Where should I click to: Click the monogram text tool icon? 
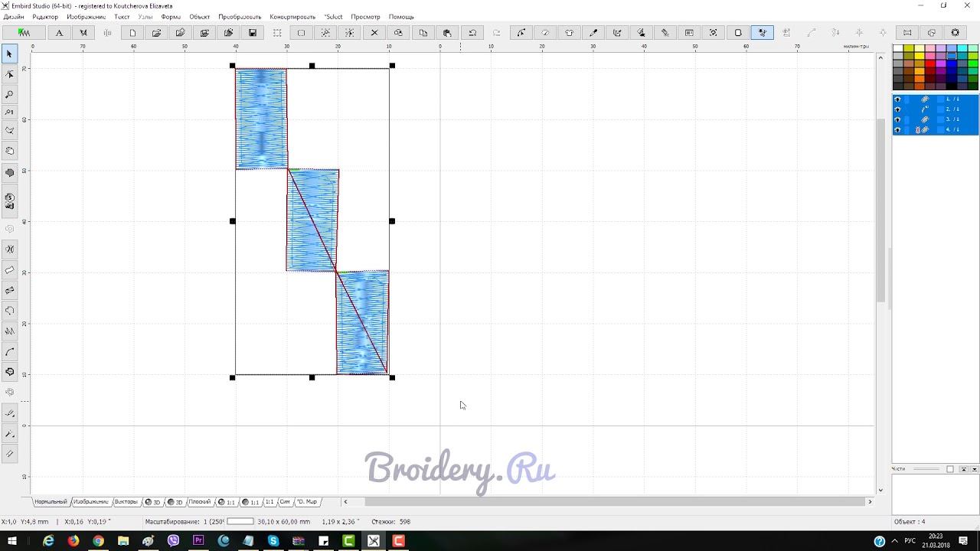coord(83,33)
